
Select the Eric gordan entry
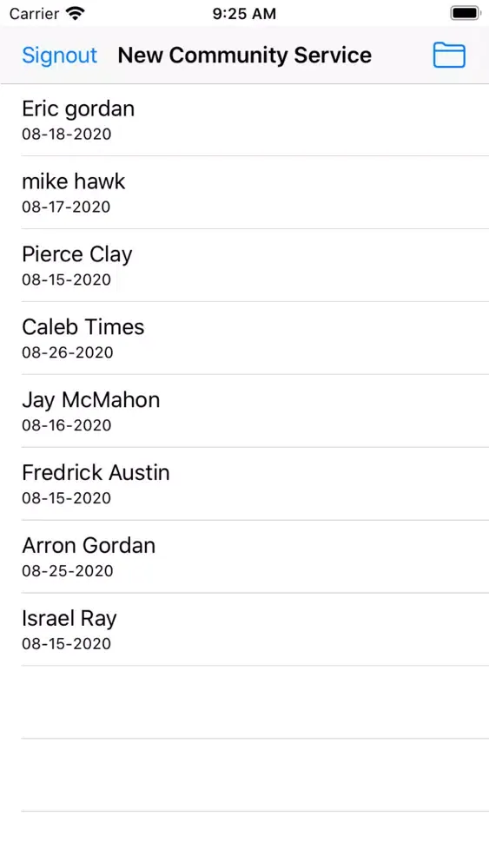click(x=244, y=120)
